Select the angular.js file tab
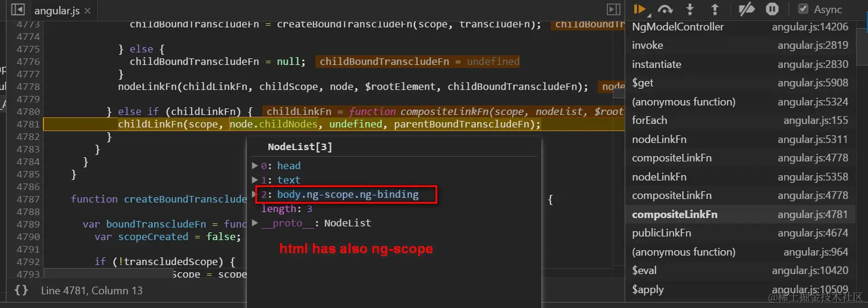 click(57, 10)
